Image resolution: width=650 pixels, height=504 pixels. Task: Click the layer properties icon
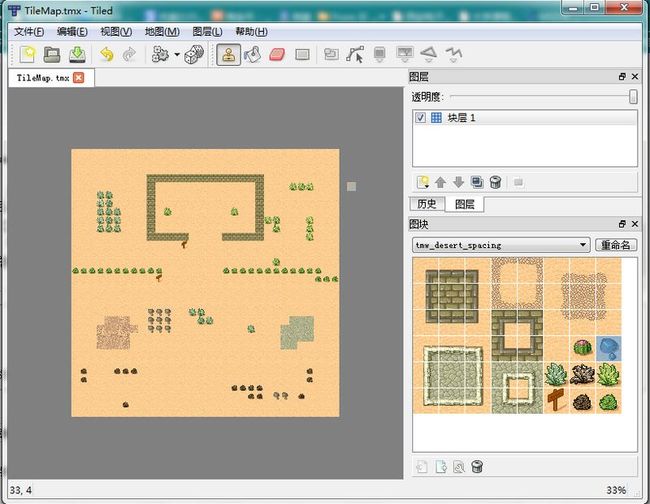518,182
